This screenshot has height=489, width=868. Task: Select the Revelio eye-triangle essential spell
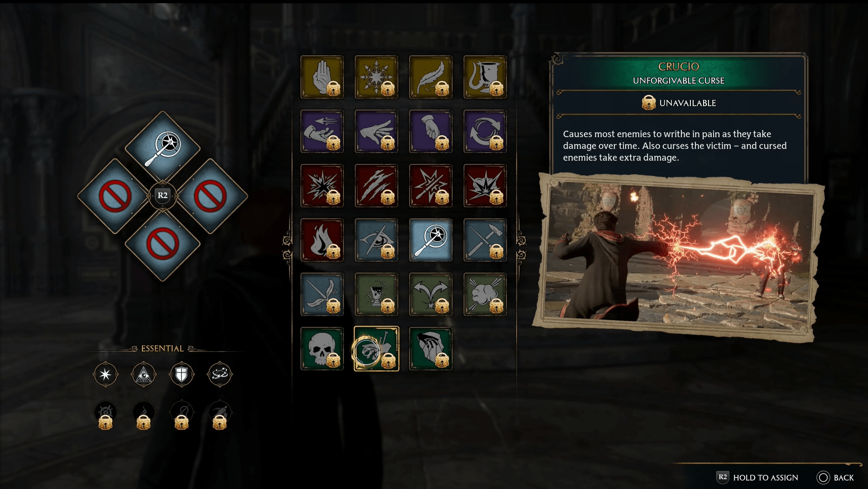tap(144, 374)
